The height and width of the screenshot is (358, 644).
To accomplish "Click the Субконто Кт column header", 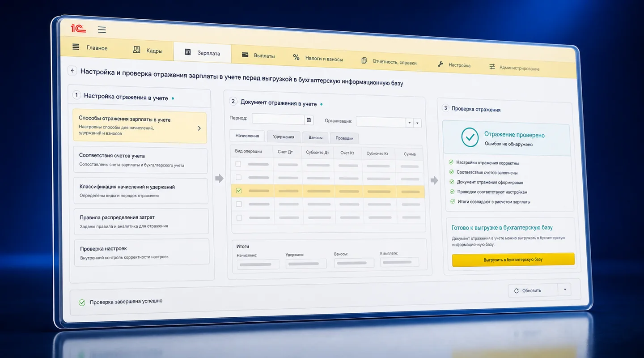I will 377,153.
